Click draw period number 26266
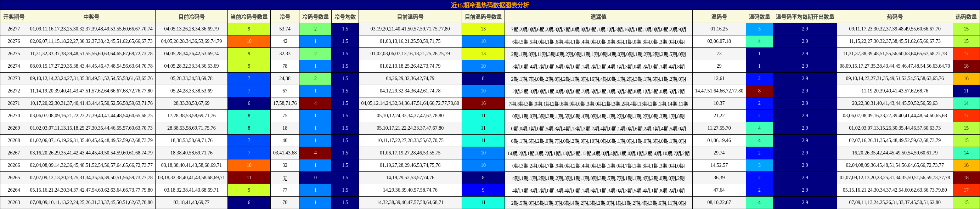Image resolution: width=980 pixels, height=209 pixels. 14,165
